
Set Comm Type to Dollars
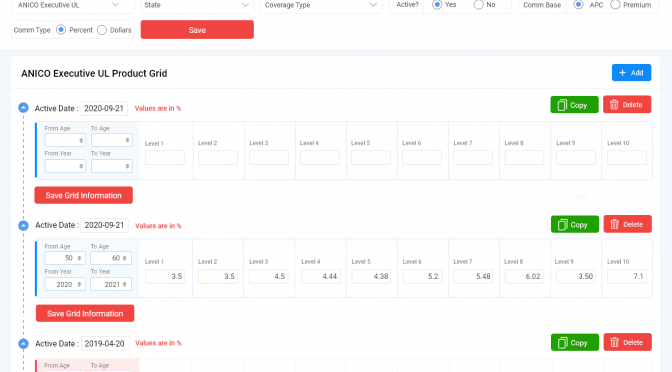102,30
